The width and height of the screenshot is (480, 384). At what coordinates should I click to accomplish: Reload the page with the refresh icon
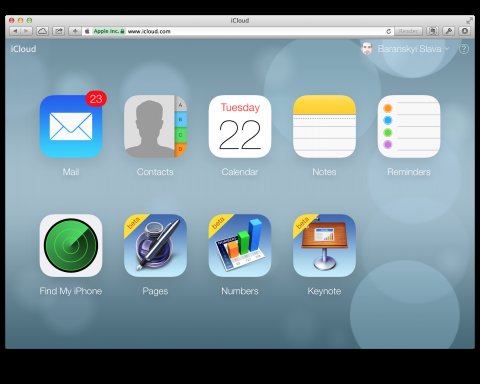tap(388, 31)
